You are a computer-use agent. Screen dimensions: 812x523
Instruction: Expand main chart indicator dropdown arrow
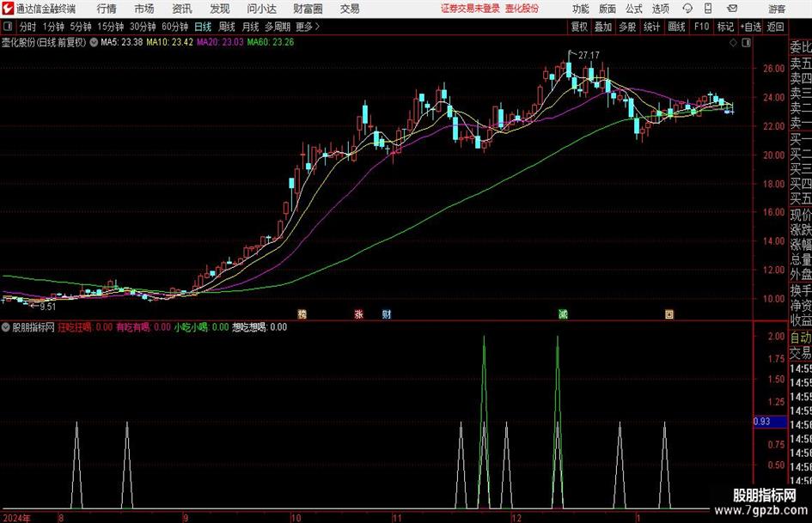coord(94,42)
